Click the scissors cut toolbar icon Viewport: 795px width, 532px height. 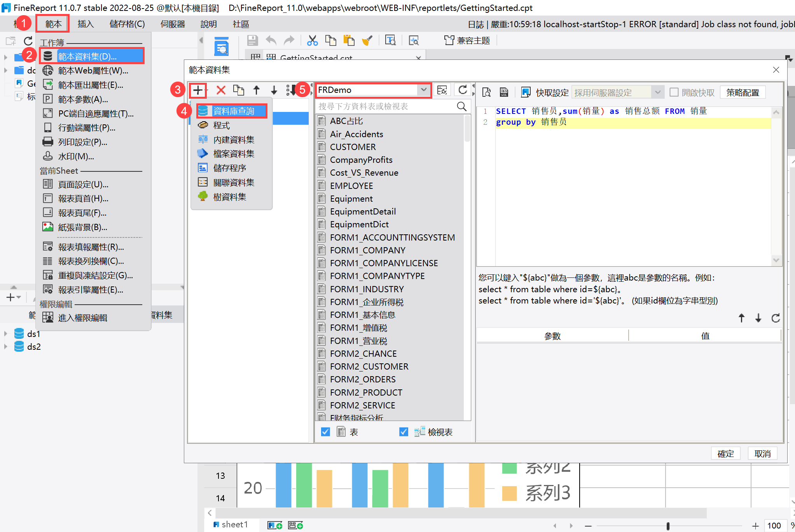click(x=312, y=40)
